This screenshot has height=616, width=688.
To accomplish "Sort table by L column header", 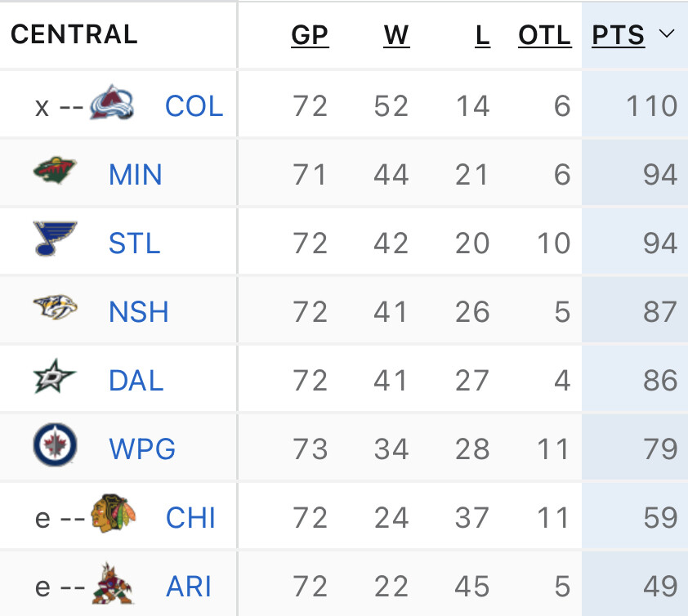I will point(482,35).
